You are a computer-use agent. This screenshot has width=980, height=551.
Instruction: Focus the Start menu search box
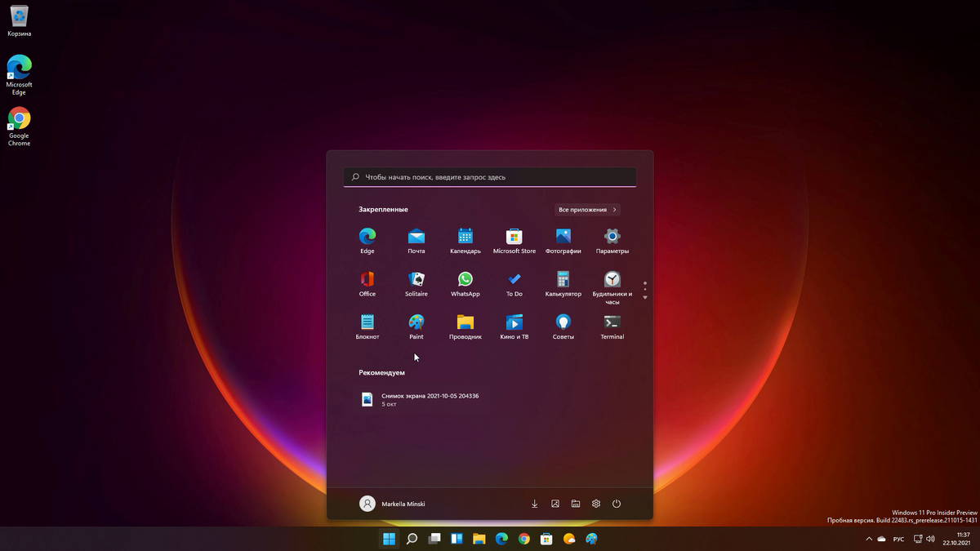click(x=490, y=177)
